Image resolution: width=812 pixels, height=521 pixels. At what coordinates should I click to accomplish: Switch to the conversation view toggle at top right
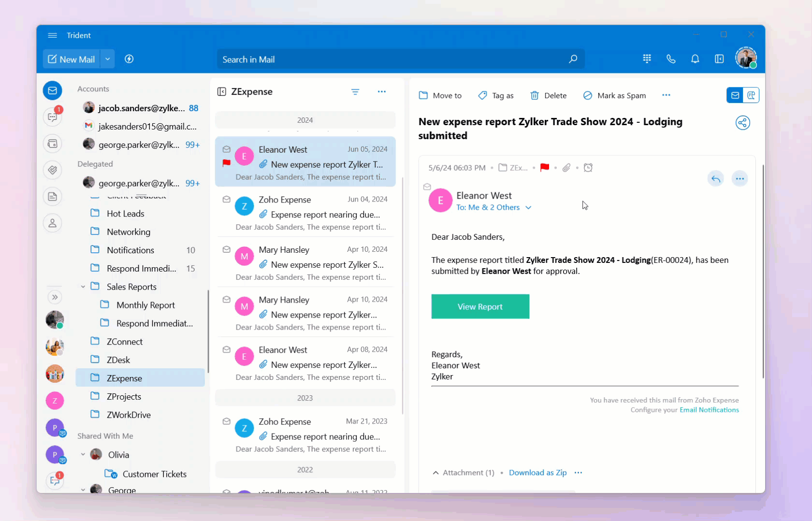(751, 95)
